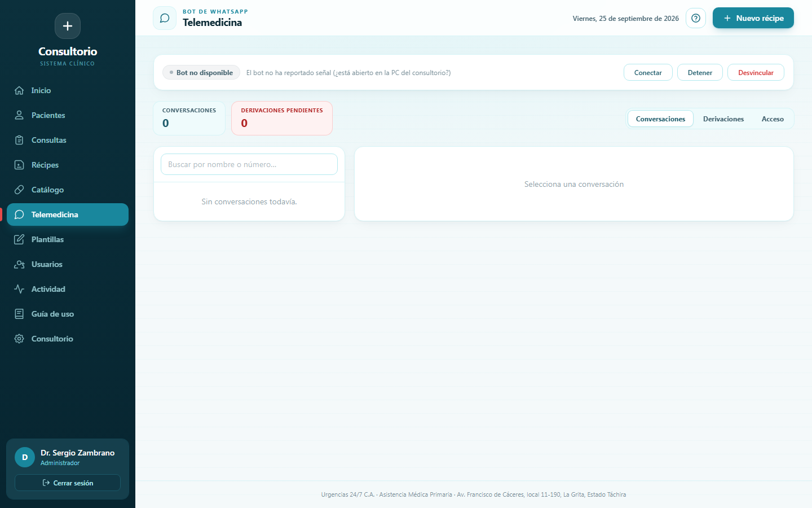Click the red Desvincular button
812x508 pixels.
(756, 72)
